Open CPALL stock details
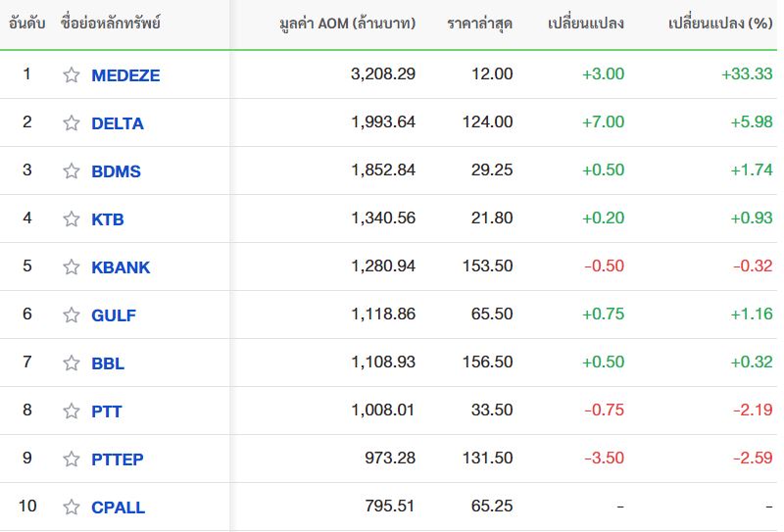This screenshot has height=532, width=784. click(x=118, y=508)
